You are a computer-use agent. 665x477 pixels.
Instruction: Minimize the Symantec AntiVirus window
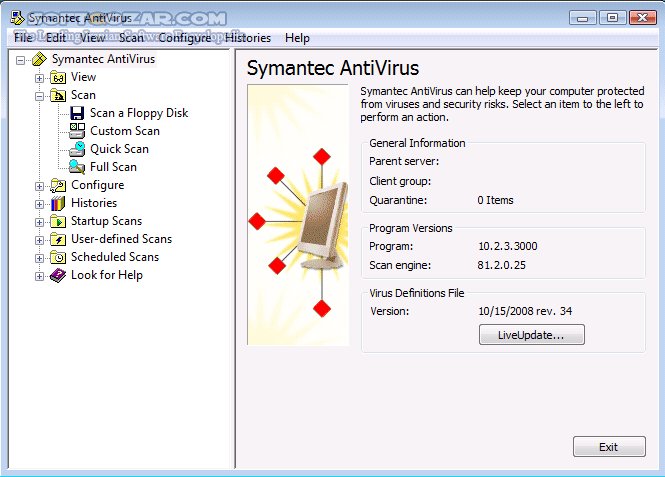click(583, 18)
